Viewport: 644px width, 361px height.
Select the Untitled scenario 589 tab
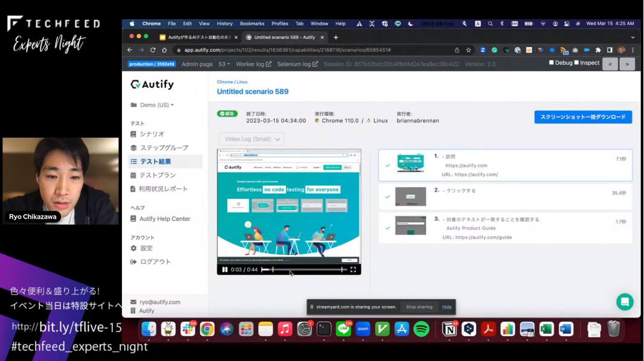tap(284, 37)
